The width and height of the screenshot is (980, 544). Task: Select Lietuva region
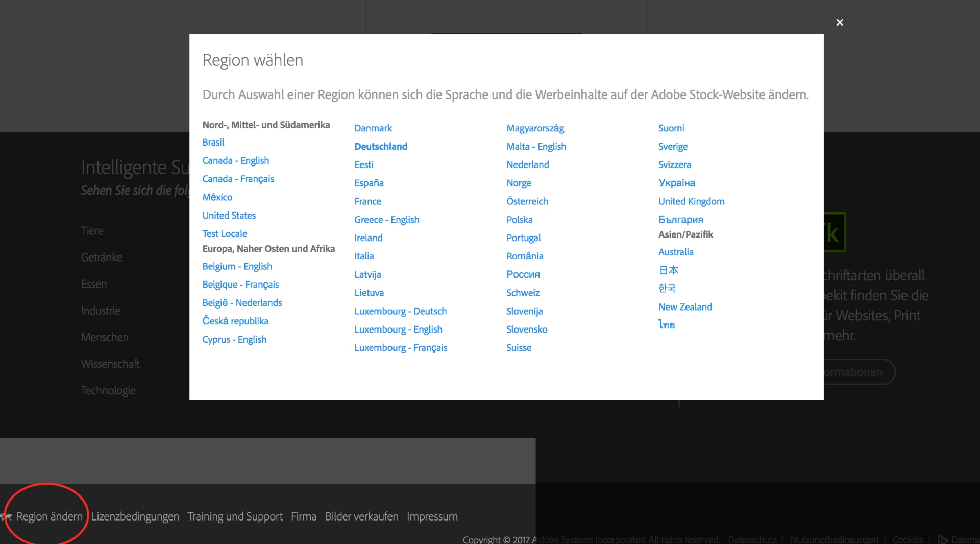369,293
